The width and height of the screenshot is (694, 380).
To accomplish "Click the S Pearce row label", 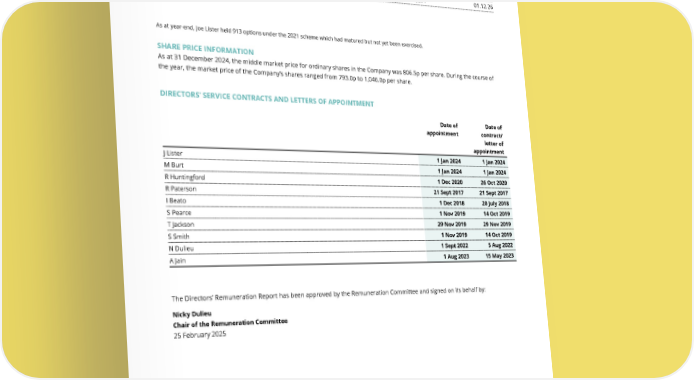I will (179, 212).
